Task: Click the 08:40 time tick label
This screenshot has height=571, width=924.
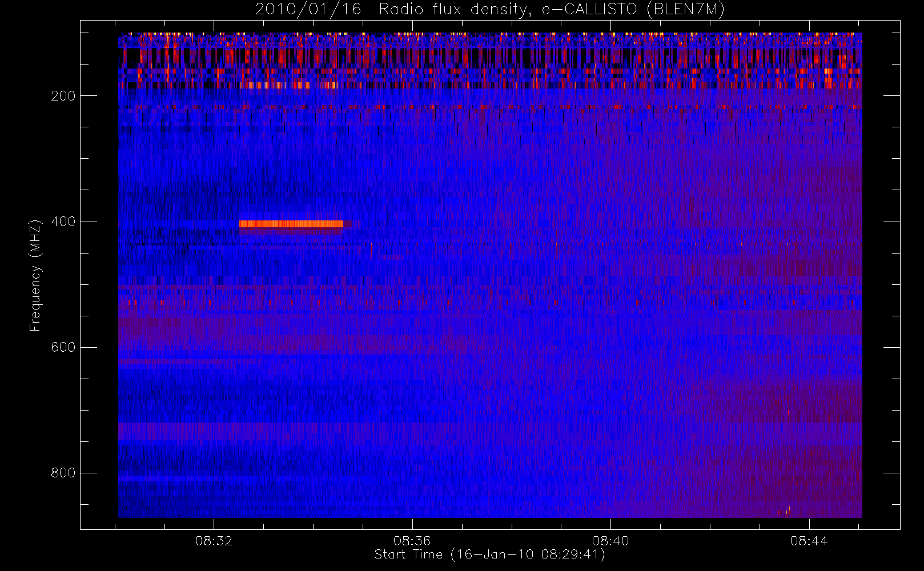Action: [x=610, y=541]
